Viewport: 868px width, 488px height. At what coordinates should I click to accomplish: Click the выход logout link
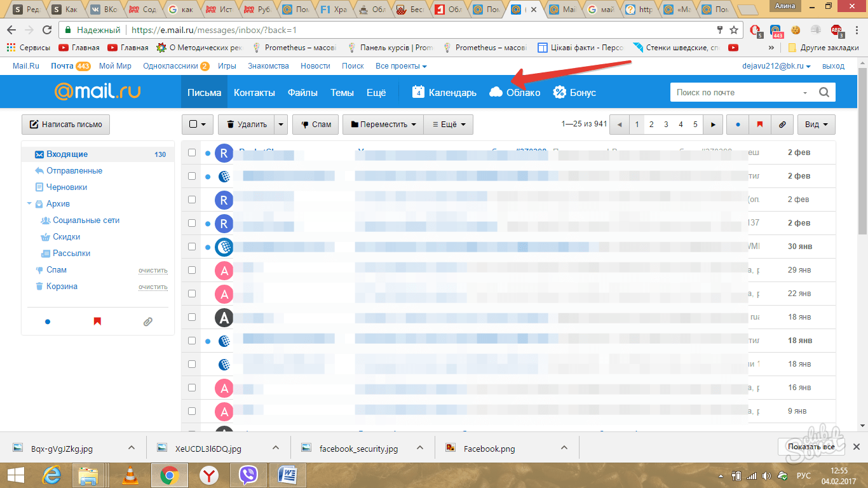point(834,66)
